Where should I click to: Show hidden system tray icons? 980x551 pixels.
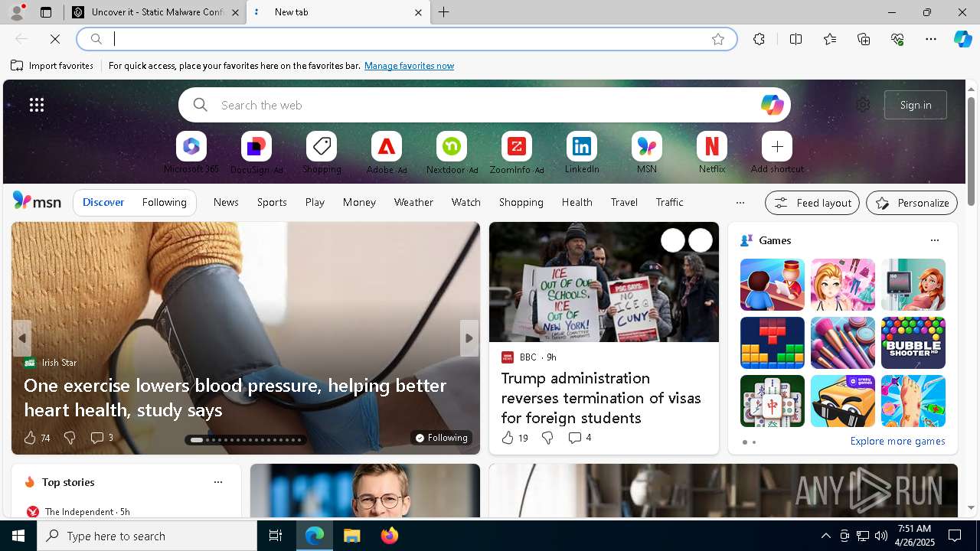825,536
